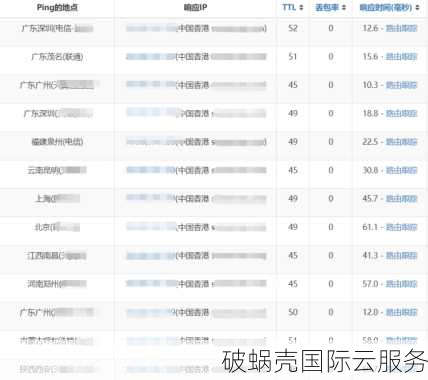
Task: Select the 内蒙古呼和浩特 location cell
Action: point(57,340)
